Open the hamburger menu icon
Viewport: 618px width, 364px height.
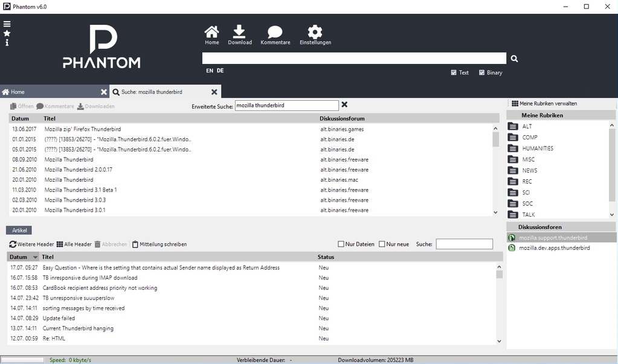[x=7, y=24]
